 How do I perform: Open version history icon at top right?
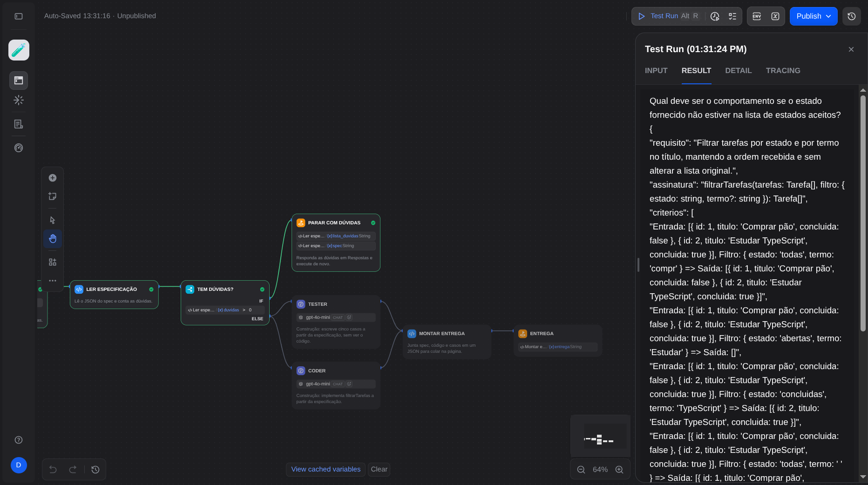coord(852,16)
